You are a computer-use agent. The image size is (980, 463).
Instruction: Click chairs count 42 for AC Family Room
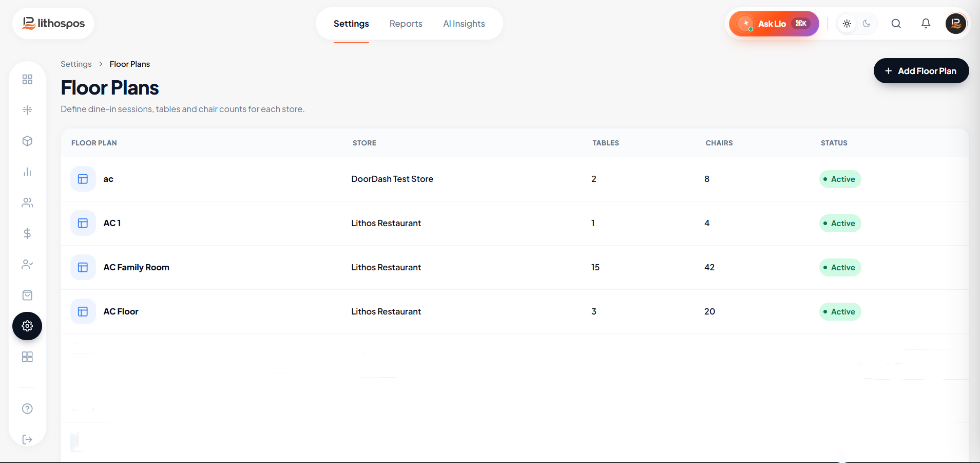(x=709, y=267)
